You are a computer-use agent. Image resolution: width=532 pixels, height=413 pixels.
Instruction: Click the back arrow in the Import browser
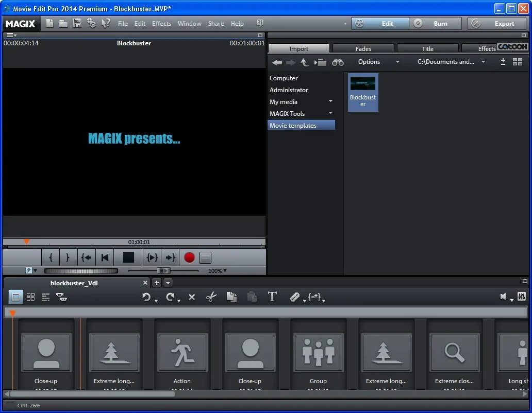pos(277,62)
